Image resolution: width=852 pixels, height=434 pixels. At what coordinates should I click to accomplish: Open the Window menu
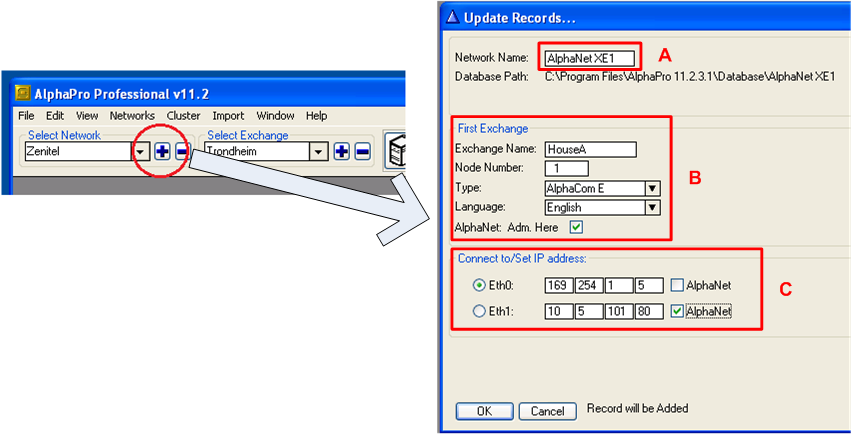pos(275,116)
